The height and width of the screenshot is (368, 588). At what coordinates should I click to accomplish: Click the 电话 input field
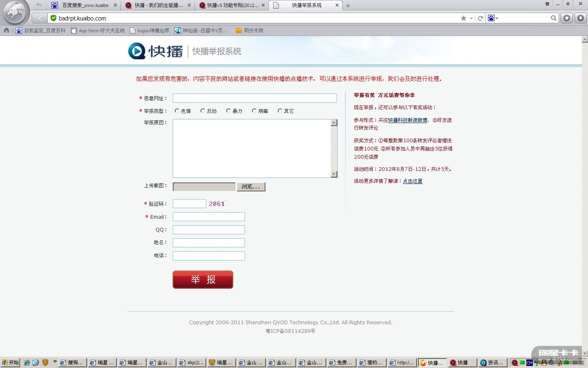(x=209, y=256)
